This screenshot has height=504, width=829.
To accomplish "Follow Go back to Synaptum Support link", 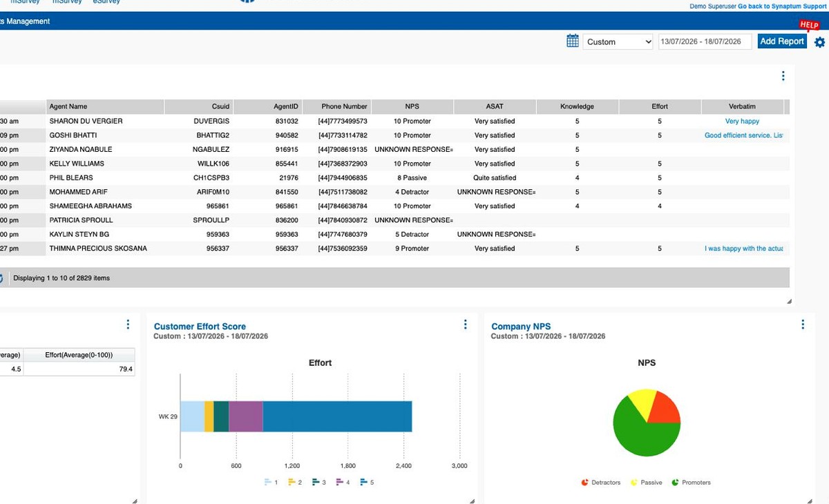I will 782,6.
